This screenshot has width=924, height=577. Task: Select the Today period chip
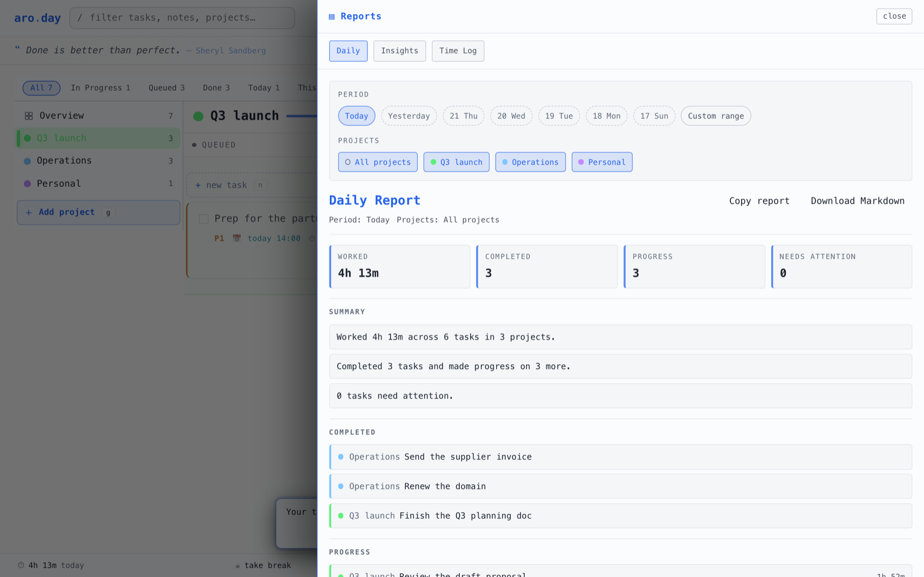point(357,116)
